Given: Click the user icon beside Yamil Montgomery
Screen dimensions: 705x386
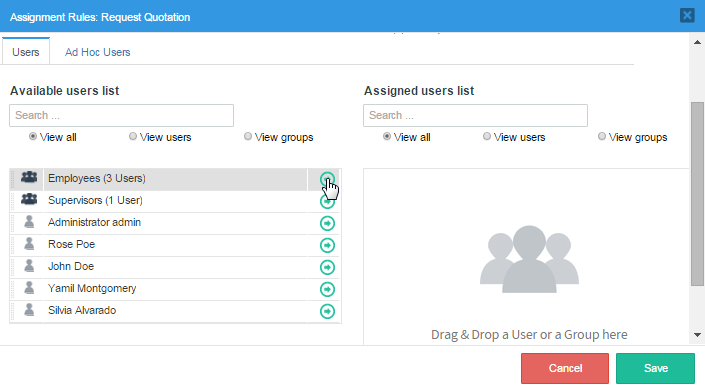Looking at the screenshot, I should [29, 288].
